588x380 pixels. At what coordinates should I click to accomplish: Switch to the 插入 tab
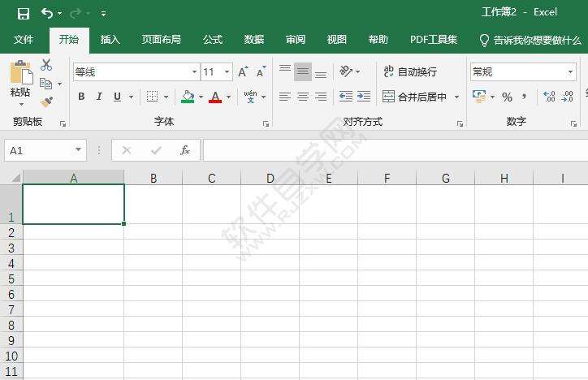pos(110,39)
